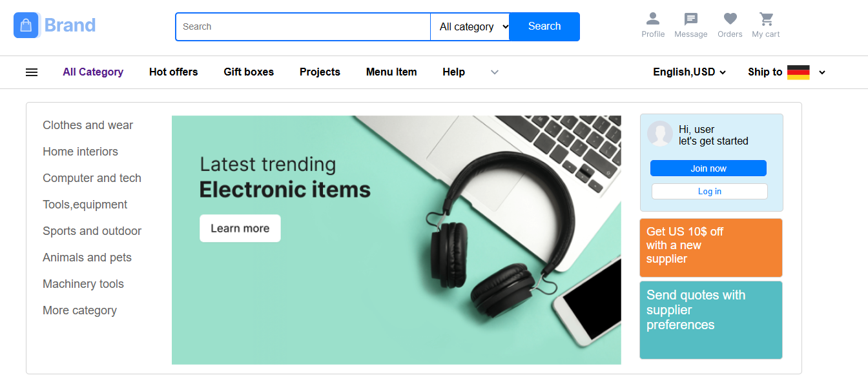The height and width of the screenshot is (384, 868).
Task: Click the Log in button
Action: [710, 192]
